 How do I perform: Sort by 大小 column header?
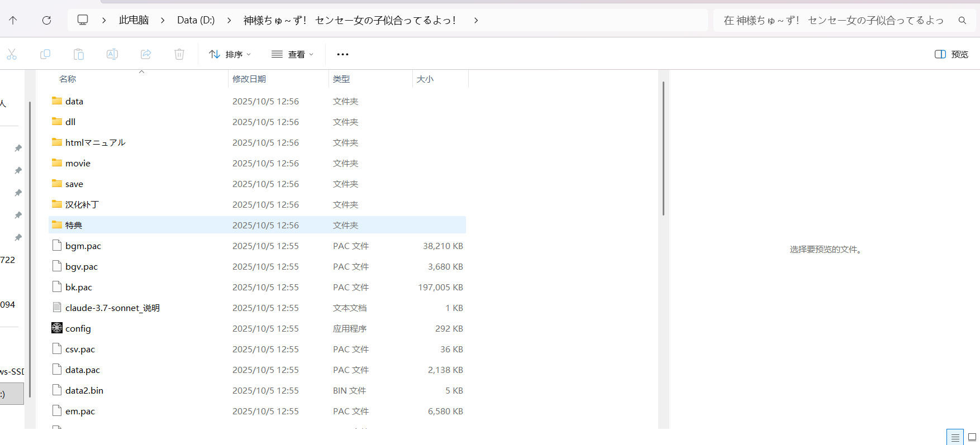point(425,79)
